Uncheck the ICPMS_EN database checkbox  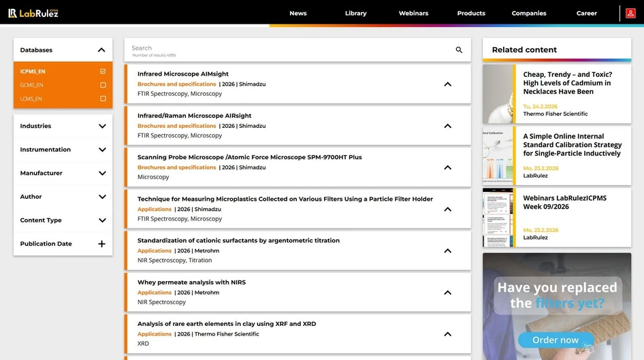(x=103, y=71)
